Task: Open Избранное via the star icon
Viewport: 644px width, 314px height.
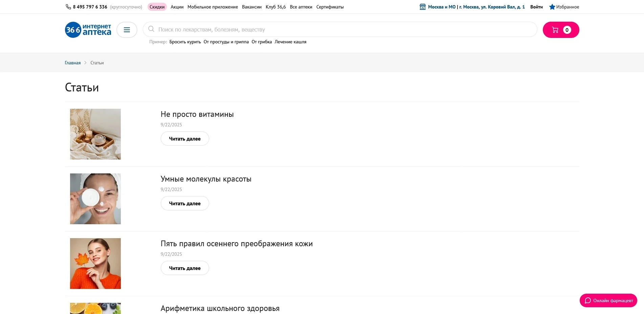Action: (553, 7)
